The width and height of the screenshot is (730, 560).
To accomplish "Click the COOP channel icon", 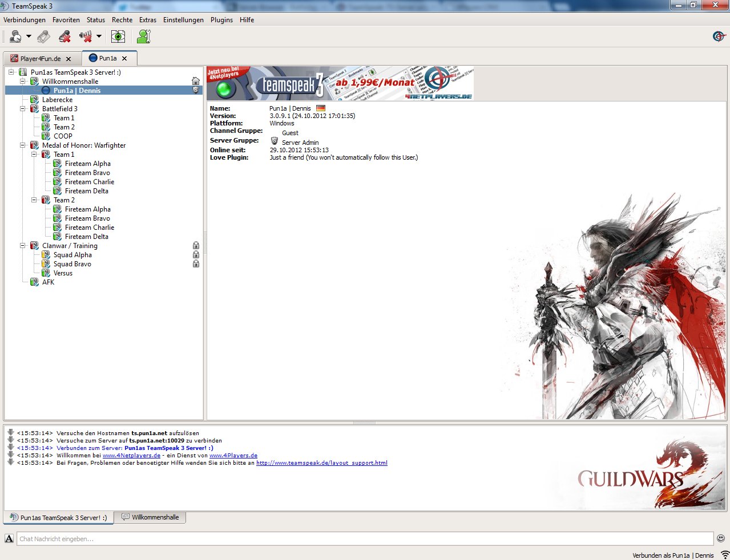I will click(x=46, y=136).
